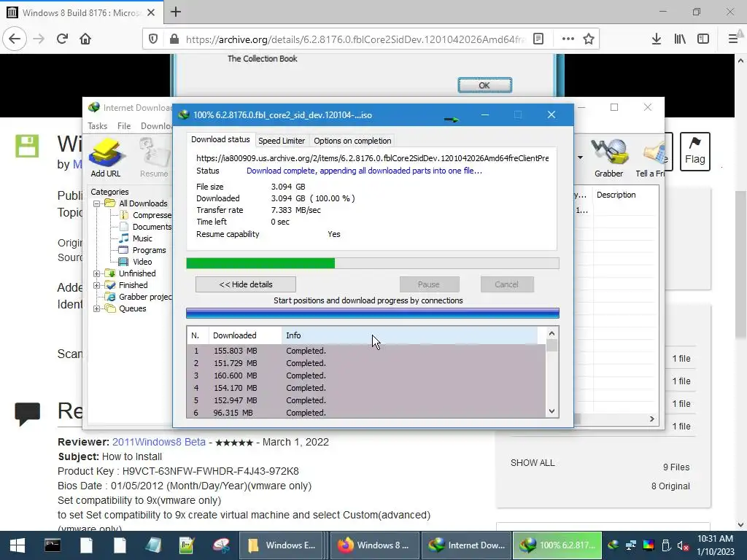Toggle reader view icon in address bar
Viewport: 747px width, 560px height.
[x=538, y=39]
